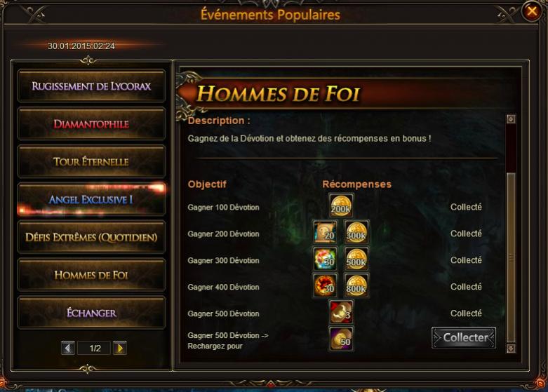
Task: Click the 800k gold coin reward
Action: [356, 285]
